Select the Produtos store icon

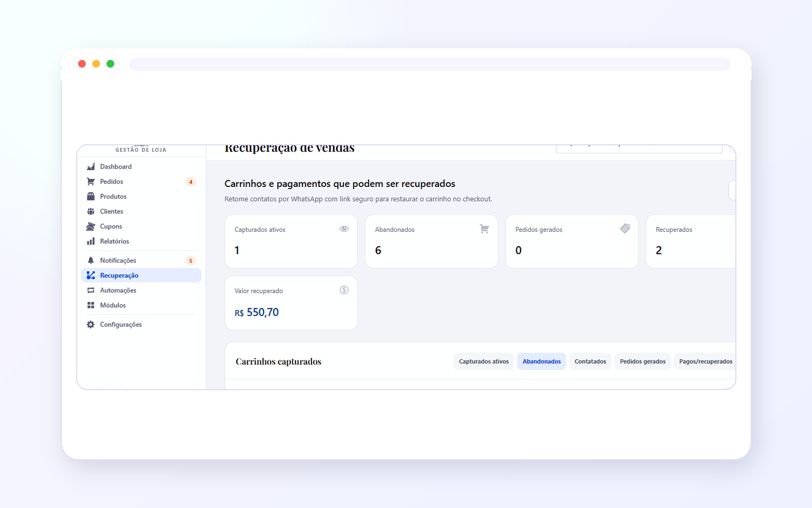(x=91, y=197)
